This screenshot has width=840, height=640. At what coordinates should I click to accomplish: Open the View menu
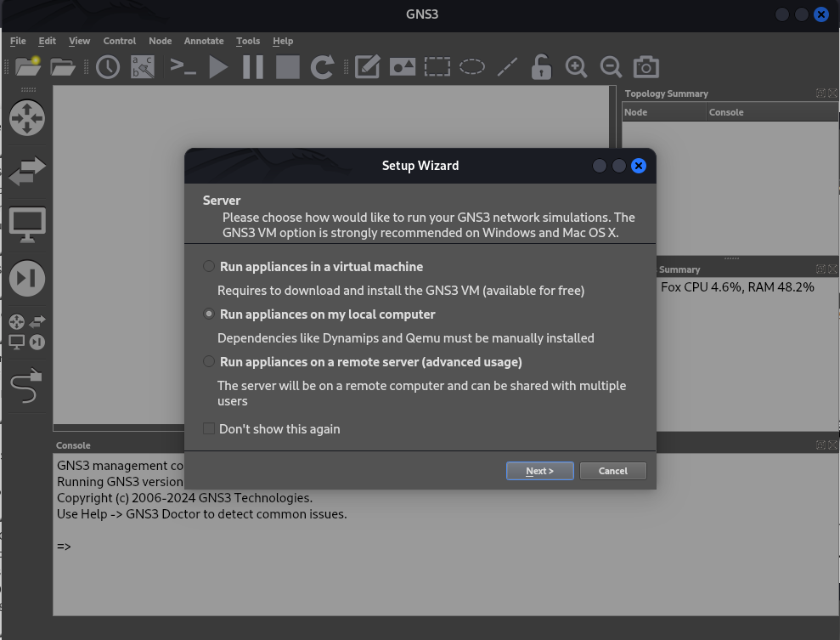point(79,41)
